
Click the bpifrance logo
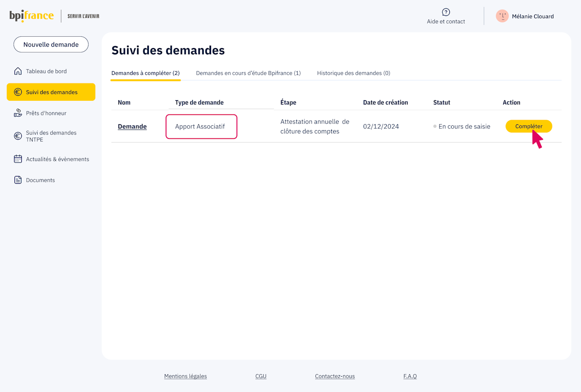(31, 16)
